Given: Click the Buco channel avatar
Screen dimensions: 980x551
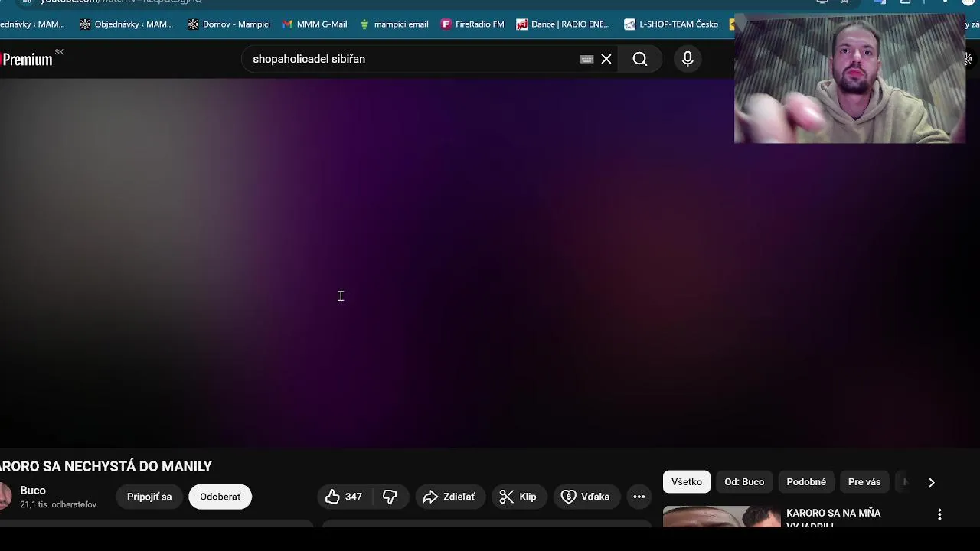Looking at the screenshot, I should coord(5,497).
